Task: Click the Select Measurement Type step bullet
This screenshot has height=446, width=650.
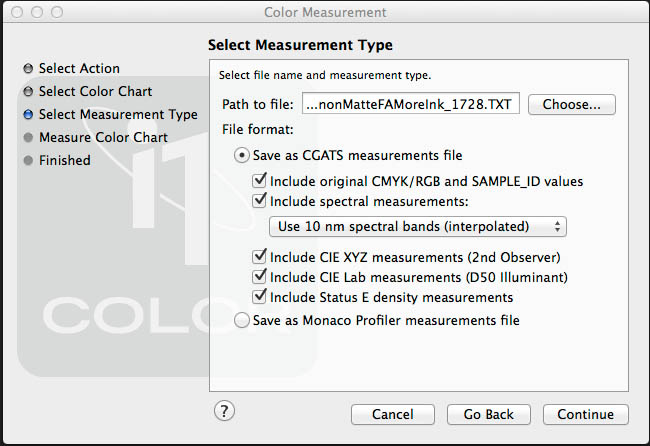Action: click(29, 115)
